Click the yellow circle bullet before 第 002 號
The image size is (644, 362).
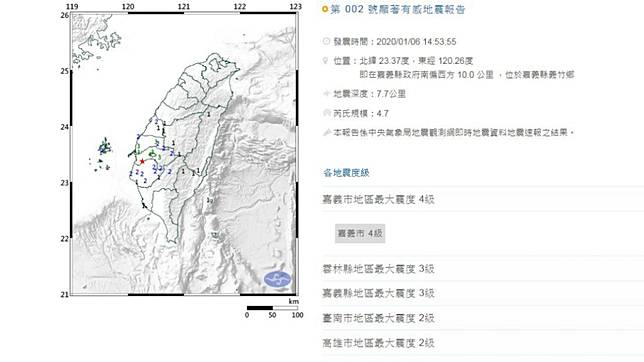[x=325, y=9]
